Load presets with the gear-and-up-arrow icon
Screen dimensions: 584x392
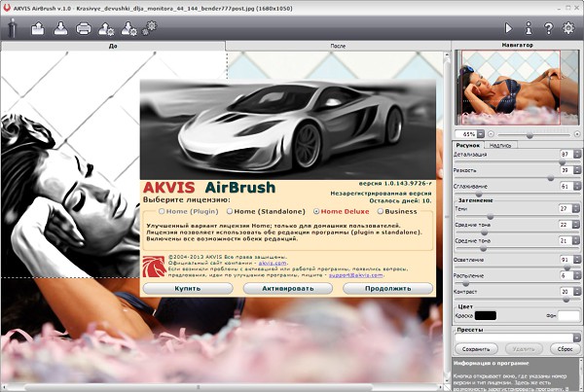[106, 29]
